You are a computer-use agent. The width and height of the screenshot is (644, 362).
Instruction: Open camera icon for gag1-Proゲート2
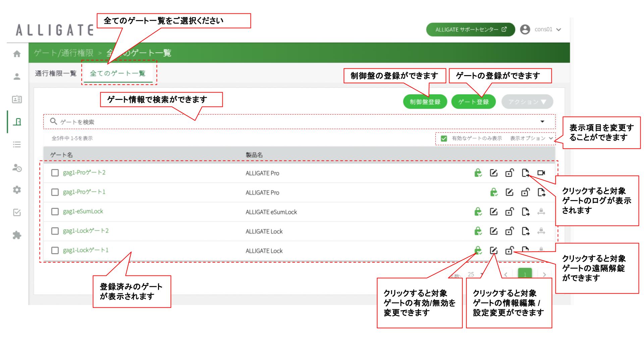pos(541,173)
